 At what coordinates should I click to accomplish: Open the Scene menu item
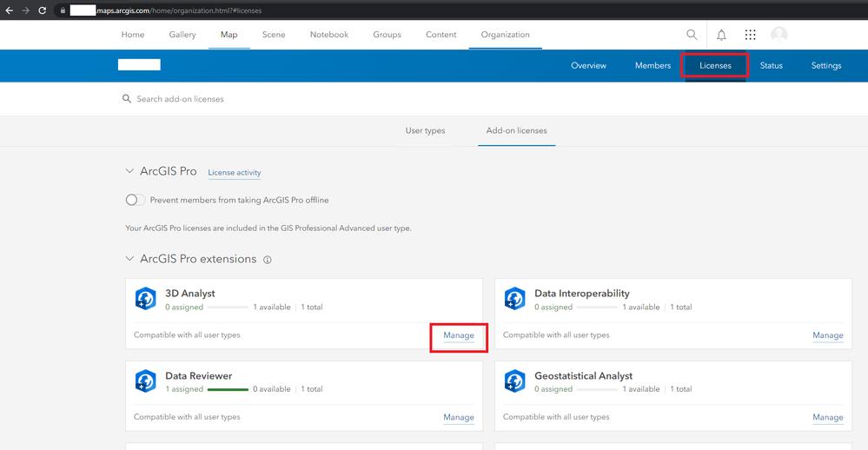(x=274, y=35)
